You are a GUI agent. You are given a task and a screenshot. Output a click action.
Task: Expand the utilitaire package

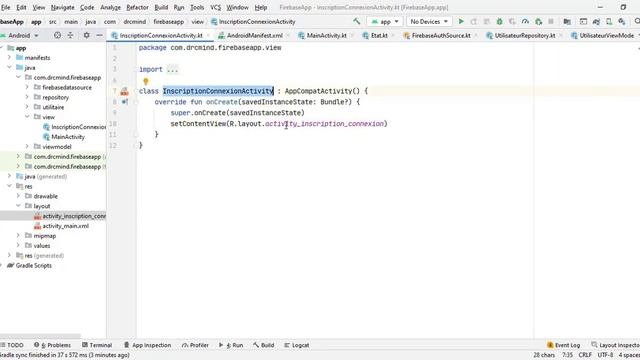point(27,107)
